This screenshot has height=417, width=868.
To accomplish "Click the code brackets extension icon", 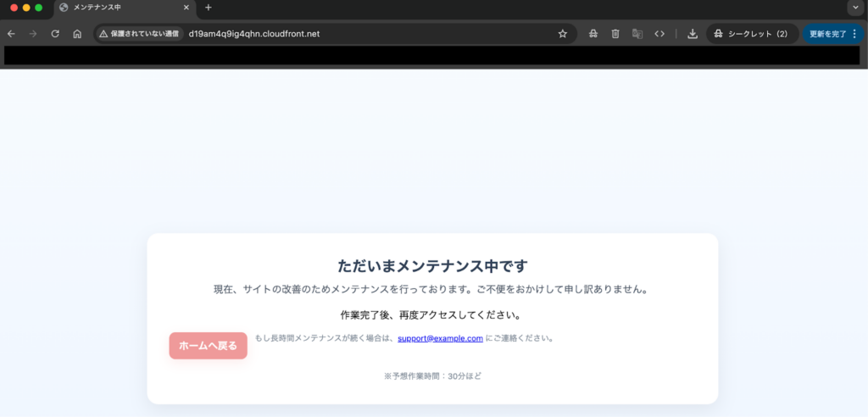I will click(x=659, y=34).
